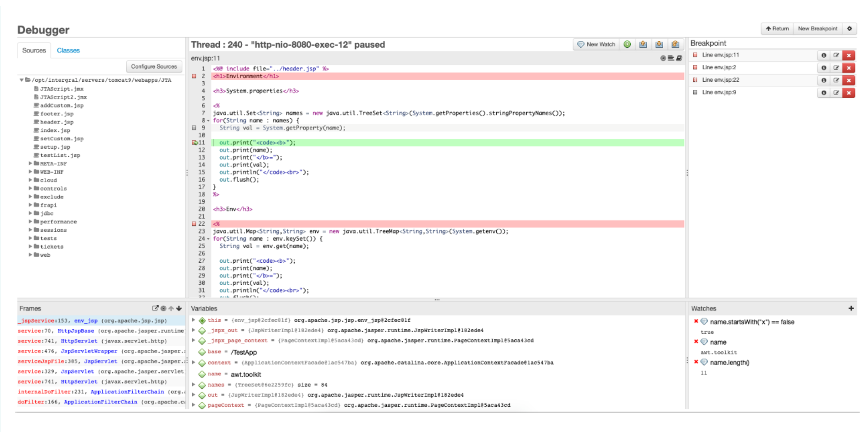The width and height of the screenshot is (868, 438).
Task: Show info for breakpoint env.jsp:11
Action: (x=823, y=55)
